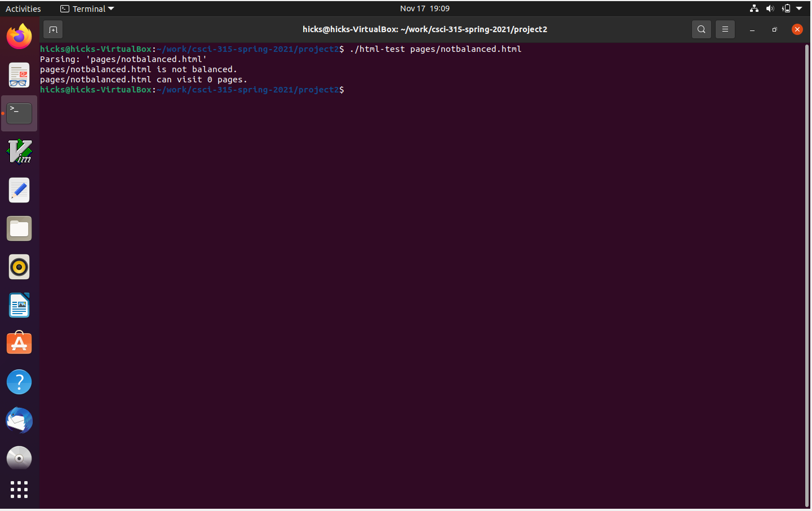Viewport: 812px width, 511px height.
Task: Show Applications grid
Action: click(x=19, y=490)
